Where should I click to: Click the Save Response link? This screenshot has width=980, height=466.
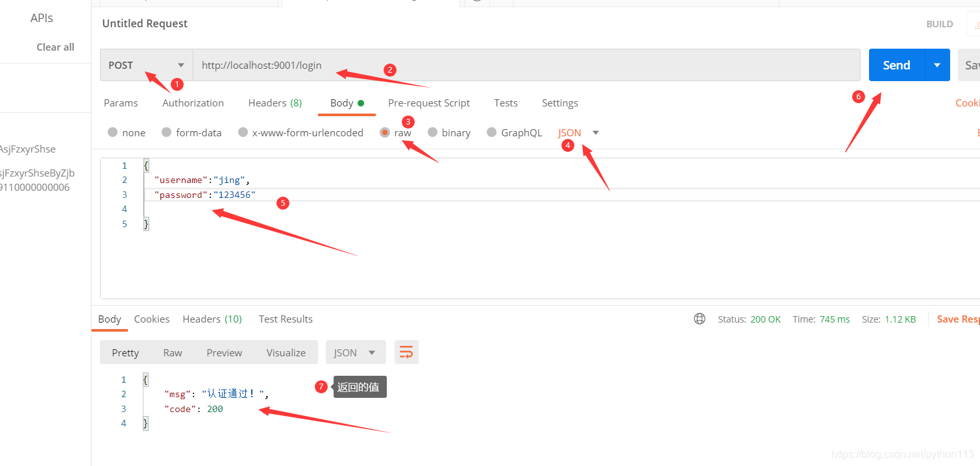tap(958, 319)
